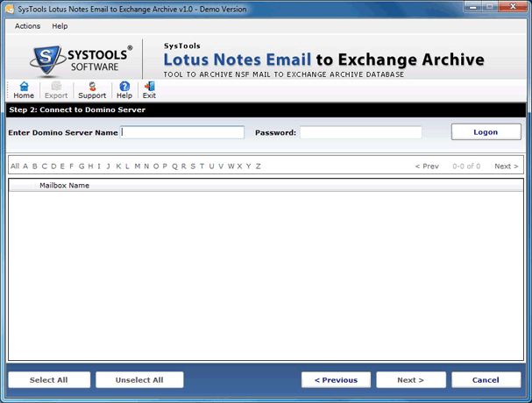
Task: Click the Home toolbar icon
Action: 24,90
